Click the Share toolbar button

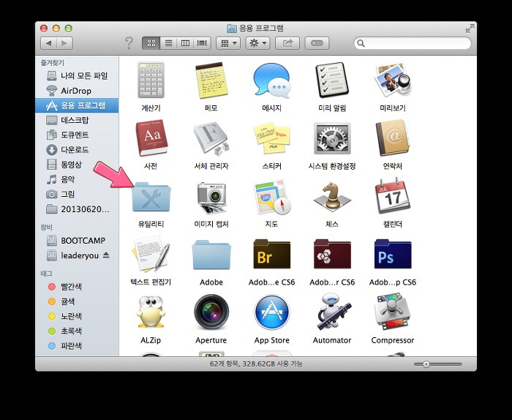[287, 43]
